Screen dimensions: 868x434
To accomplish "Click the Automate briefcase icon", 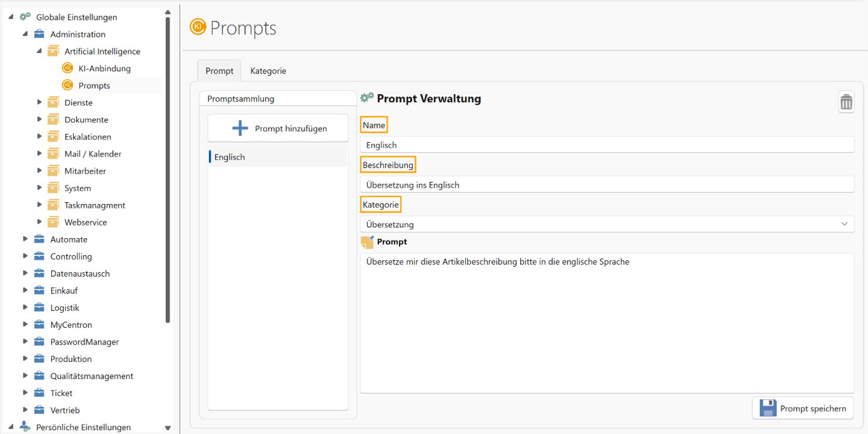I will [39, 239].
